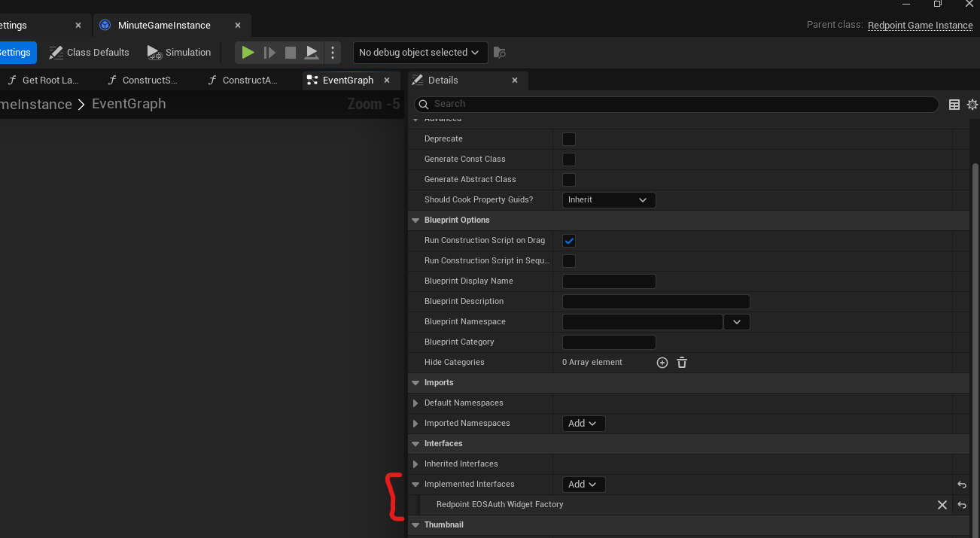Disable Run Construction Script on Drag
Image resolution: width=980 pixels, height=538 pixels.
568,240
